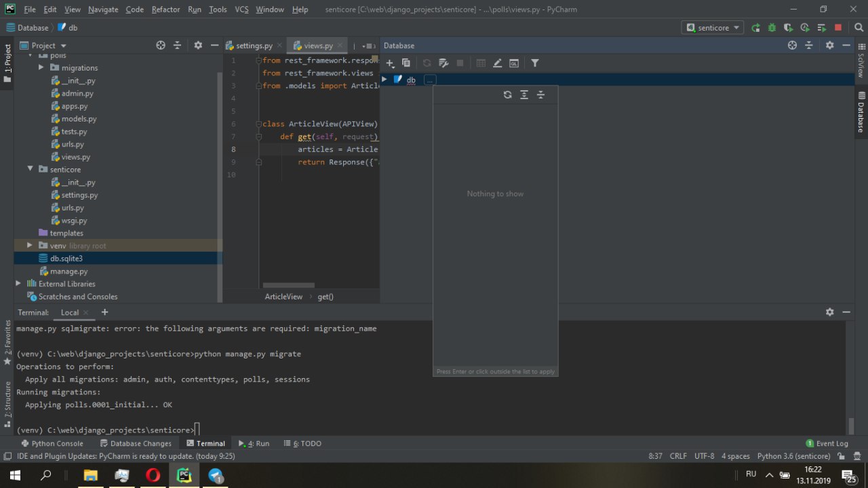Switch to the settings.py editor tab

(x=254, y=45)
